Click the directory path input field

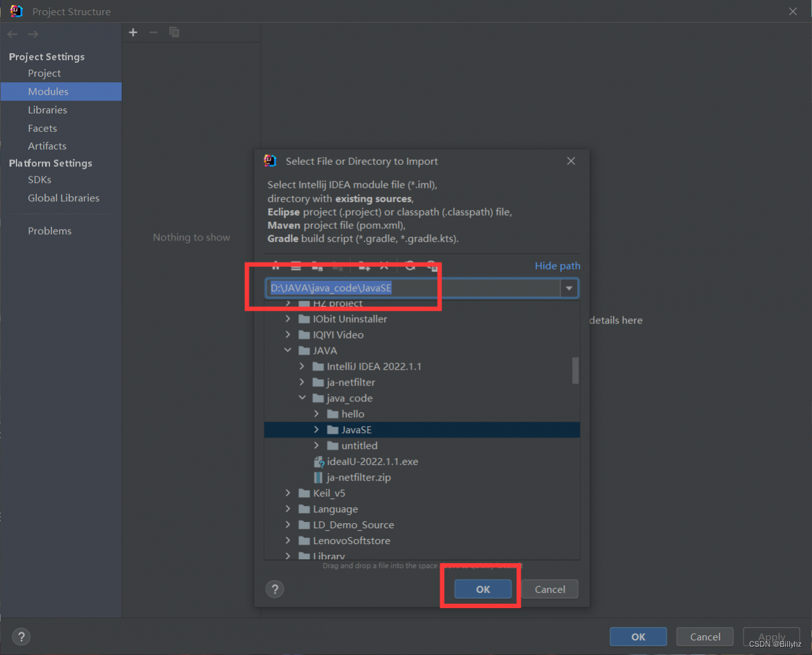tap(413, 289)
